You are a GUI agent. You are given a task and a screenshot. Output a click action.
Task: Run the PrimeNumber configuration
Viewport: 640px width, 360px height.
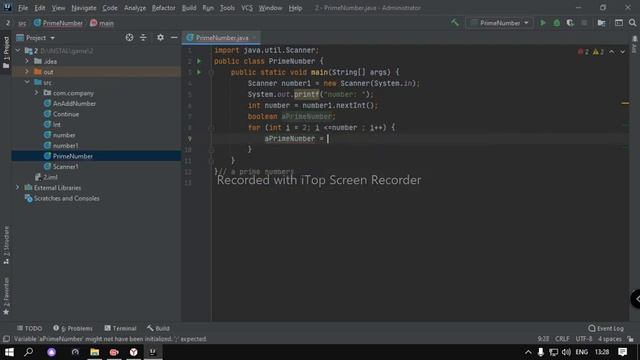543,23
